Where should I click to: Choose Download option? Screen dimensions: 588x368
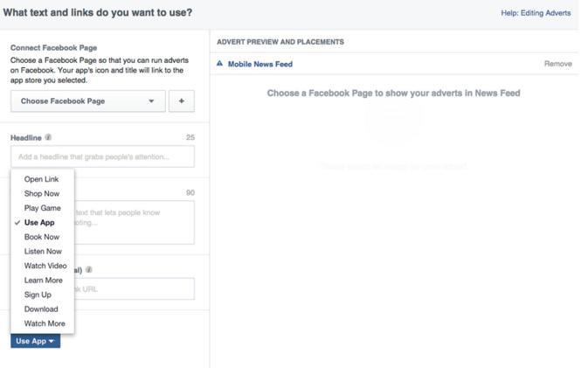click(x=41, y=309)
